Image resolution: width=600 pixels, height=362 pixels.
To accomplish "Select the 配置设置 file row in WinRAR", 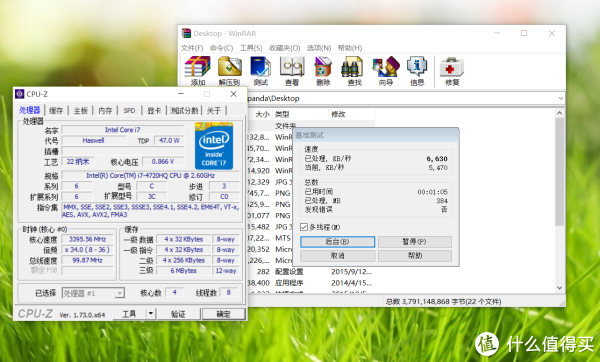I will pos(310,272).
